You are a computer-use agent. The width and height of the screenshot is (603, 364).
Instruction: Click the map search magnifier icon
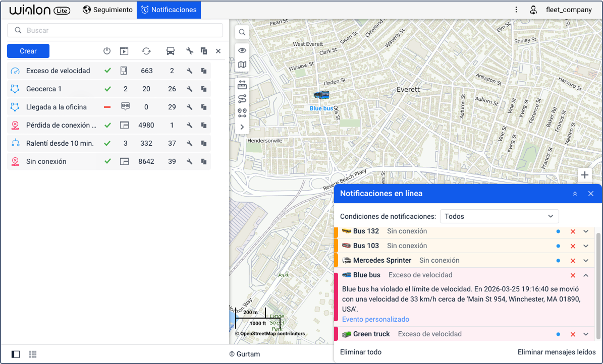click(x=242, y=32)
